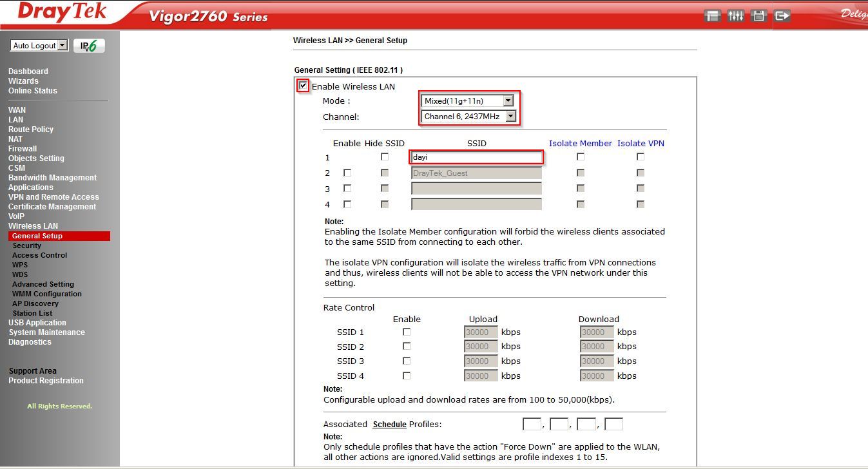868x469 pixels.
Task: Open Security under Wireless LAN menu
Action: click(x=26, y=245)
